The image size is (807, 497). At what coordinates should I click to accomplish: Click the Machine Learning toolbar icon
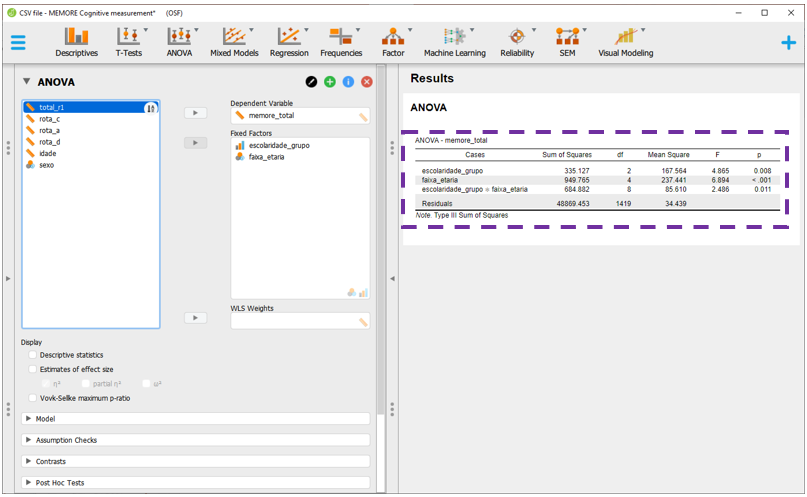point(454,42)
